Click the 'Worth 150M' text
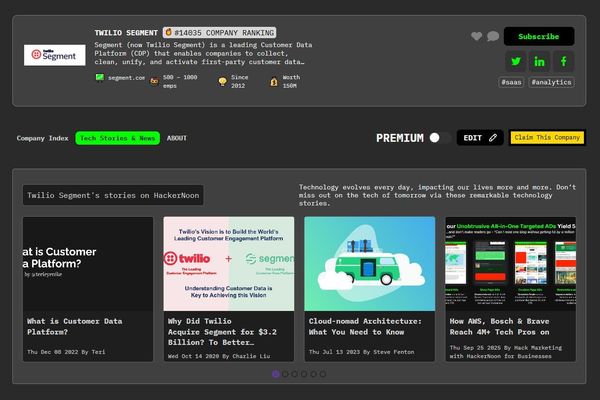 [x=291, y=82]
